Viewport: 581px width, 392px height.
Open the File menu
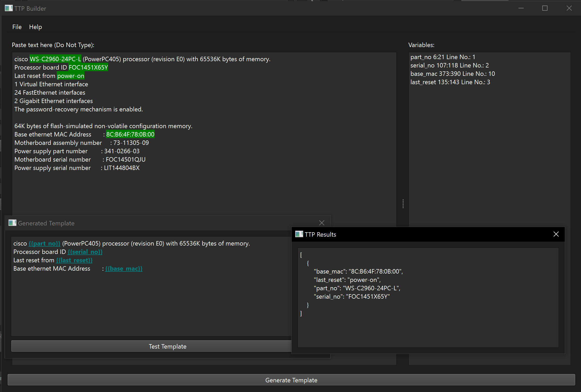[x=17, y=27]
